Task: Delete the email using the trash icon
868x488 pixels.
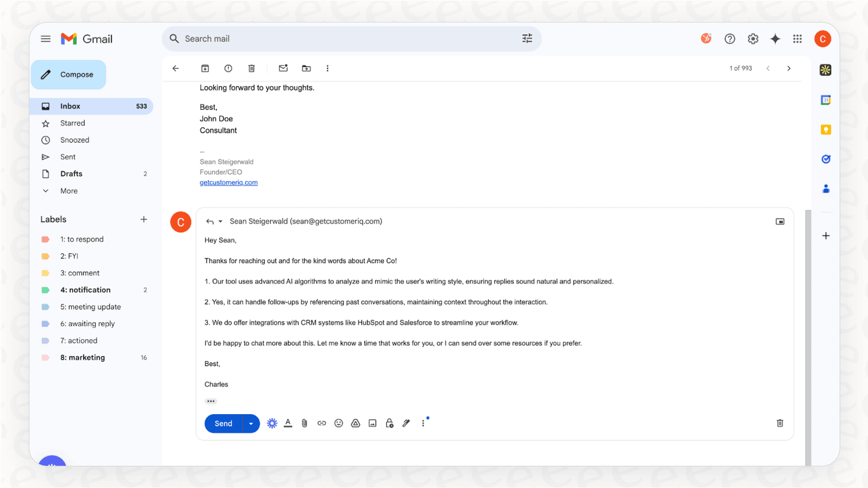Action: click(x=252, y=68)
